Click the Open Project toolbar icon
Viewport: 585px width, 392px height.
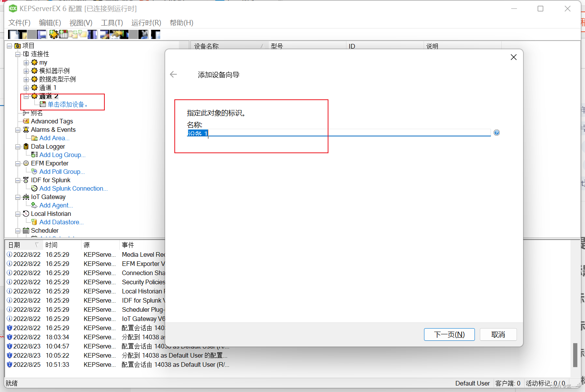click(x=22, y=34)
